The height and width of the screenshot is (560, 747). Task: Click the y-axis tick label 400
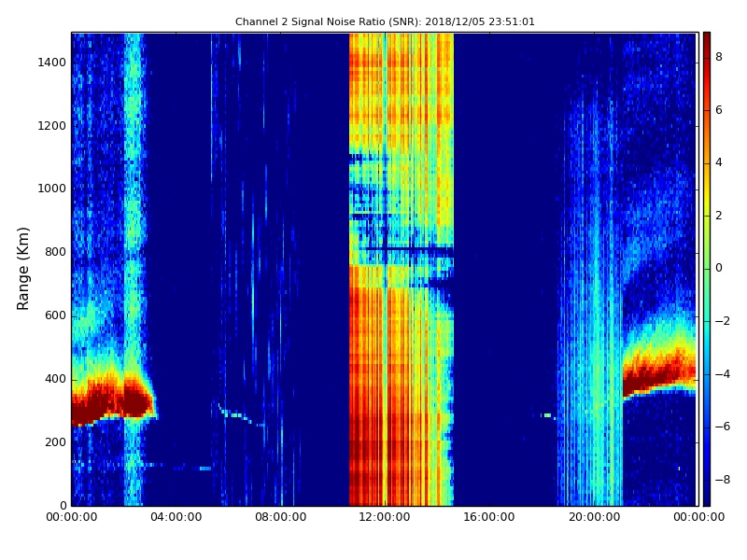[x=56, y=379]
